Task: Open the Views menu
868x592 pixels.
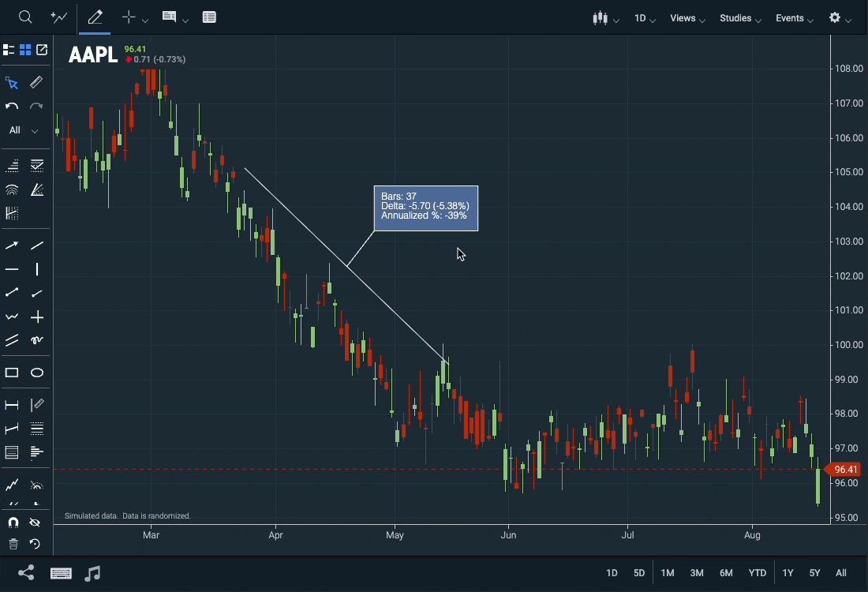Action: click(687, 18)
